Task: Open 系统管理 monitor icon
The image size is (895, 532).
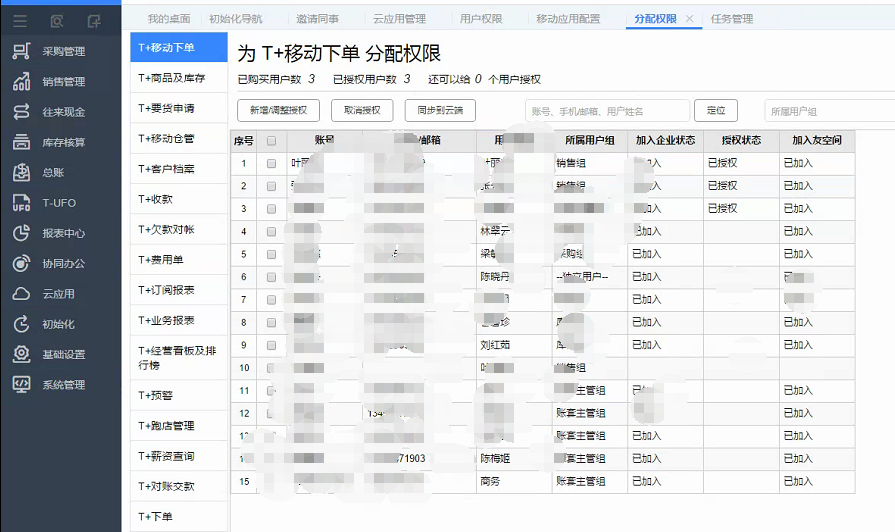Action: [x=21, y=385]
